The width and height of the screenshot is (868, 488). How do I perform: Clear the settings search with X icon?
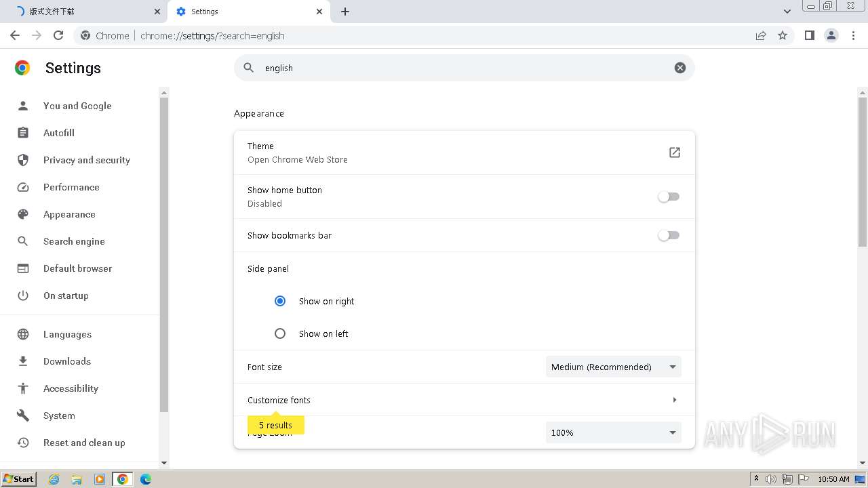(x=679, y=68)
